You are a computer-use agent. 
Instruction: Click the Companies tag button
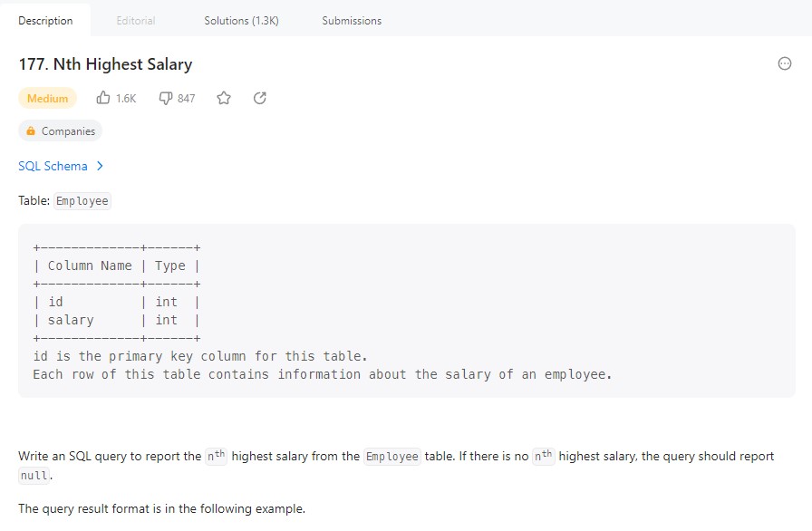point(61,131)
